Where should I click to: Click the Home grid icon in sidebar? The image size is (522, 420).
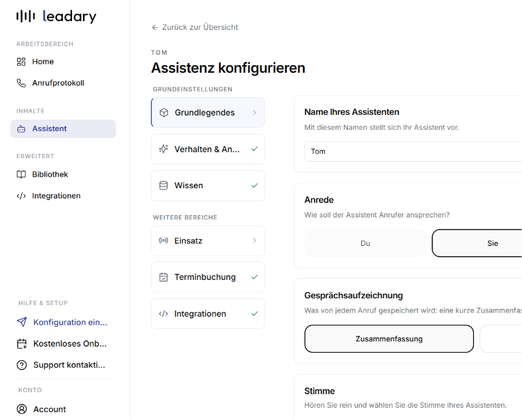pyautogui.click(x=21, y=62)
